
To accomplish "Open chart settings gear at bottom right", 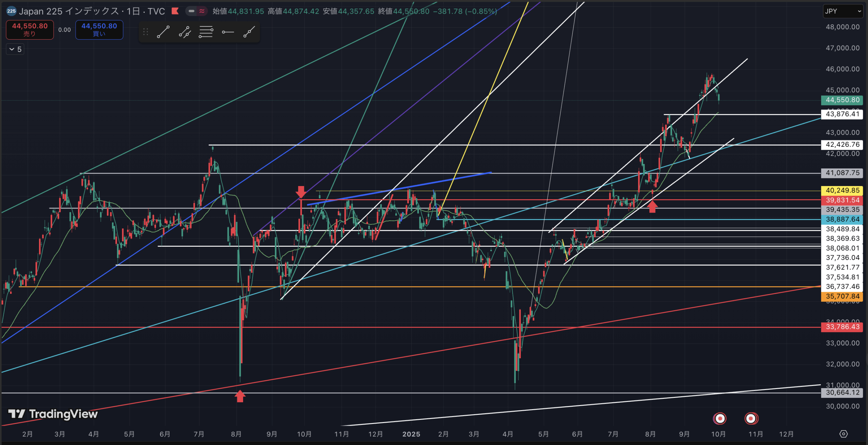I will 843,434.
